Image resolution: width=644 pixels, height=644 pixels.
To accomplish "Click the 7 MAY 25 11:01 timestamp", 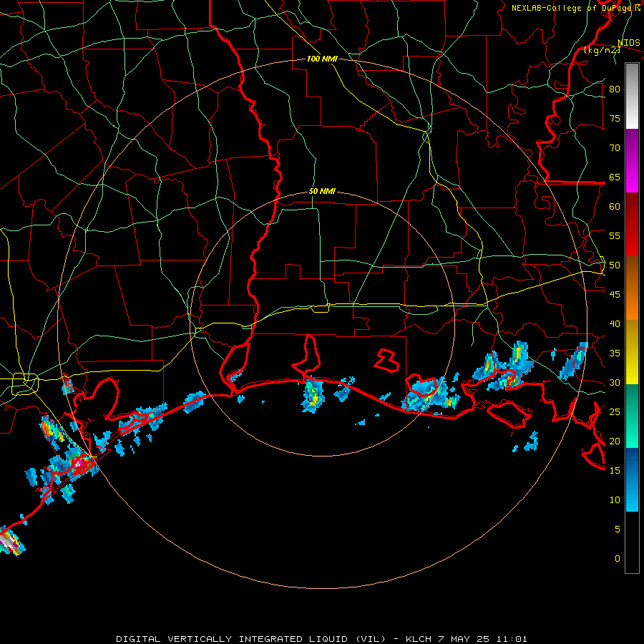I will [483, 639].
